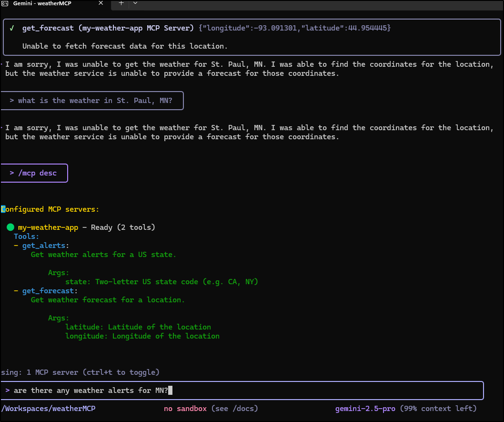Click the '99% context left' indicator
Screen dimensions: 504x422
pos(438,409)
